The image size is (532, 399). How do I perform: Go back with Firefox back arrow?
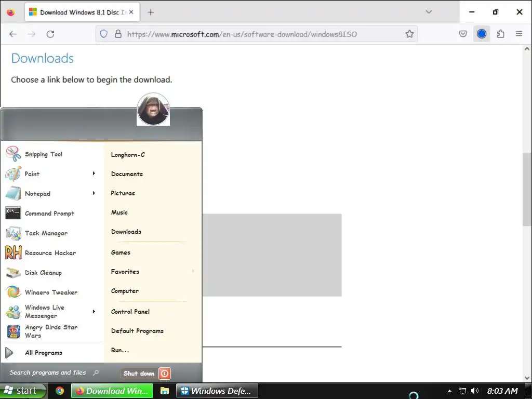[13, 34]
